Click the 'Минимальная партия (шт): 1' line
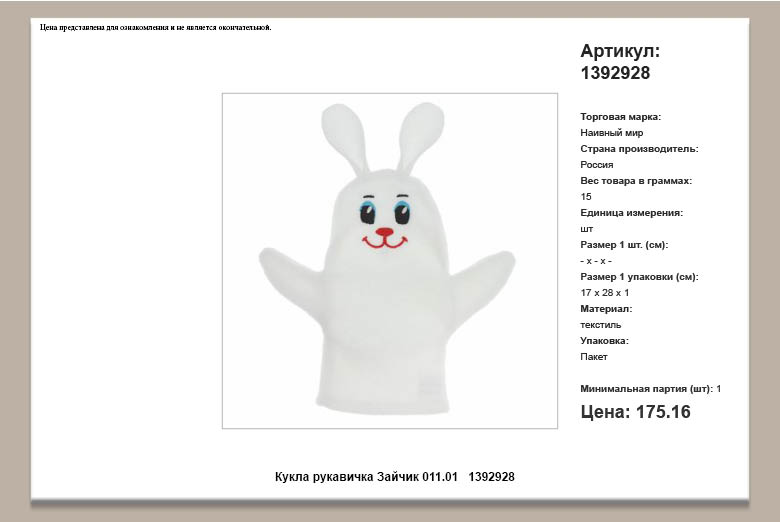The image size is (780, 522). 650,389
